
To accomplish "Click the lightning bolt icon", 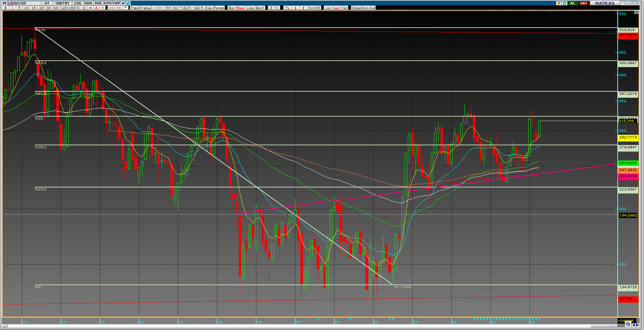I will pyautogui.click(x=559, y=3).
